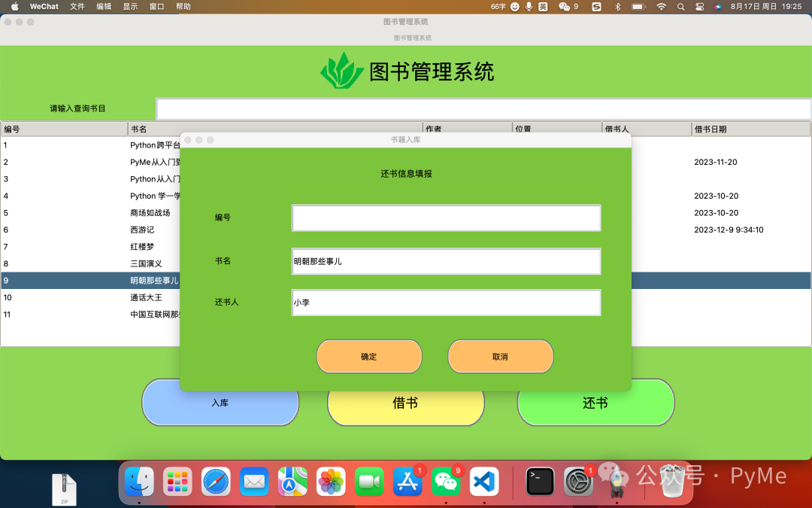
Task: Click the date 2023-12-9 9:34:10 cell
Action: pos(729,230)
